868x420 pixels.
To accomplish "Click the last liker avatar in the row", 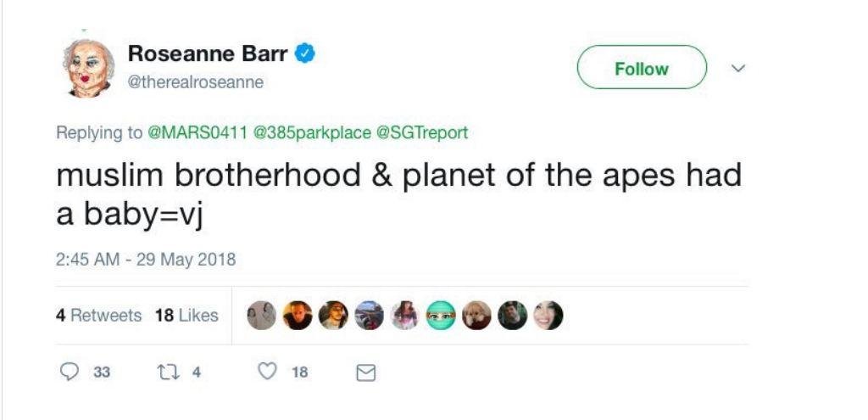I will [548, 316].
